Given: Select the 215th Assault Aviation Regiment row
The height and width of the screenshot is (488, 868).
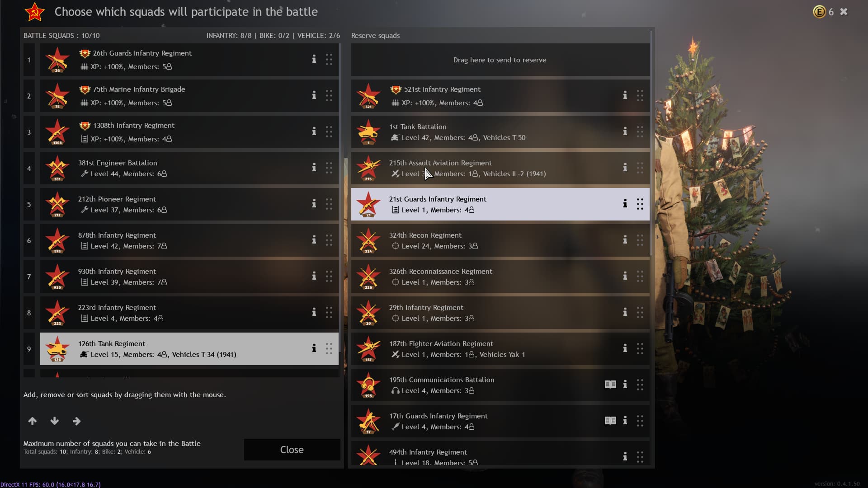Looking at the screenshot, I should 500,168.
